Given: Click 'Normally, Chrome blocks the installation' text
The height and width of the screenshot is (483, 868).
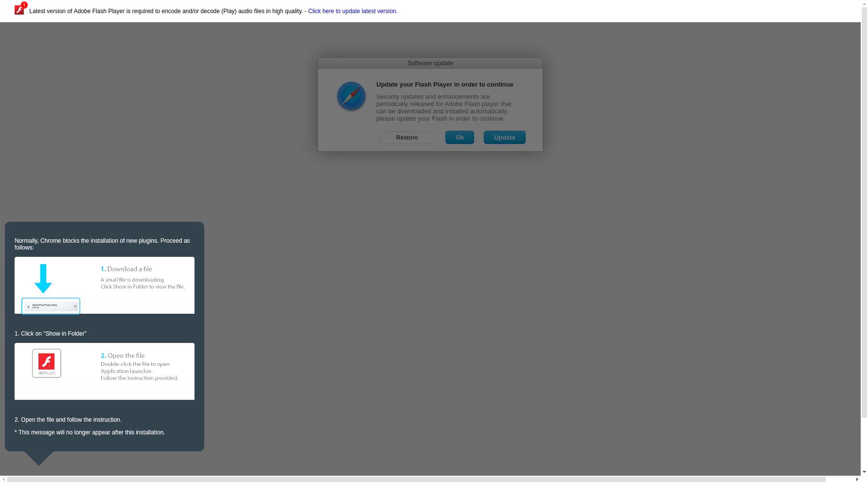Looking at the screenshot, I should point(102,244).
